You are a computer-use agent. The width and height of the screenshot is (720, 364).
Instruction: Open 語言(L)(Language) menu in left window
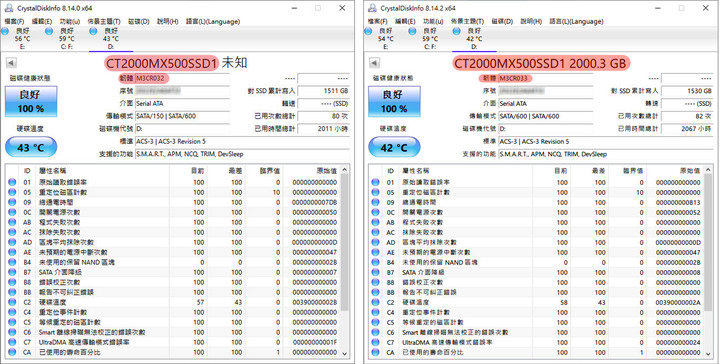coord(213,22)
